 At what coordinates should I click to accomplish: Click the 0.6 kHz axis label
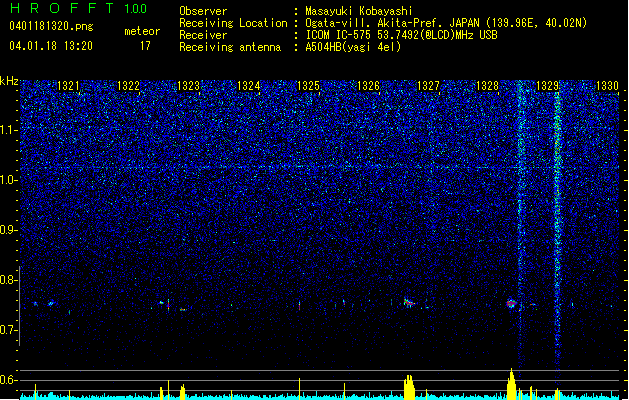[x=9, y=380]
